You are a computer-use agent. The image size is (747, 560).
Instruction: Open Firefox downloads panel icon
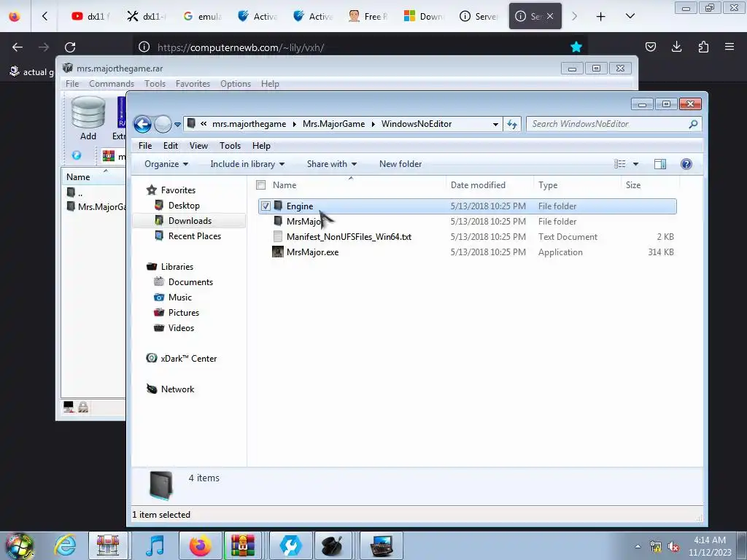(676, 47)
